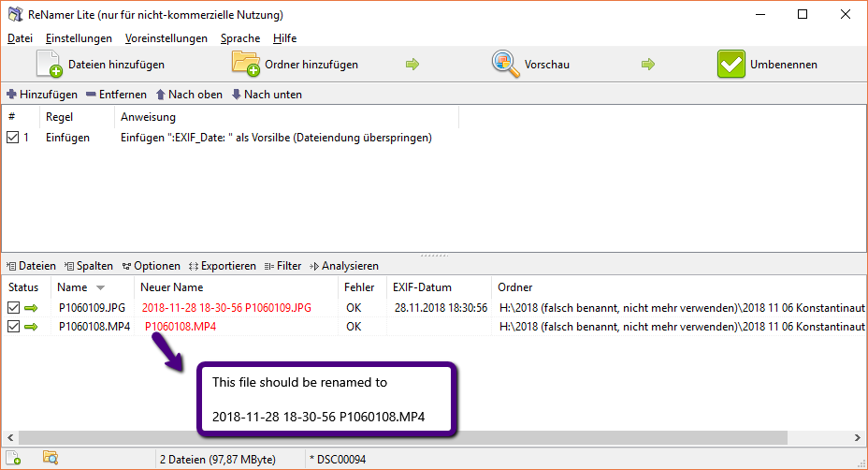This screenshot has width=868, height=470.
Task: Open the Exportieren menu icon
Action: pos(194,266)
